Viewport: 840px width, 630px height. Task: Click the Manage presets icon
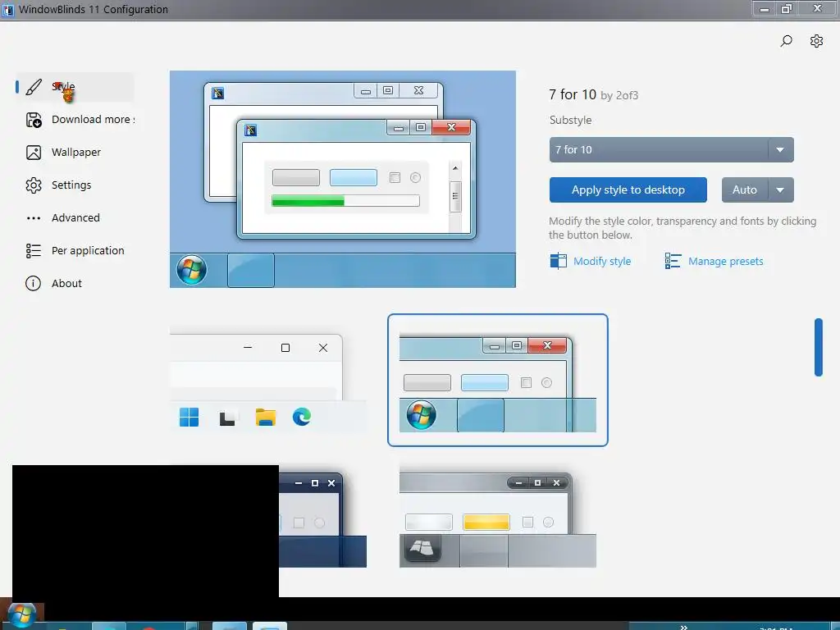click(673, 261)
